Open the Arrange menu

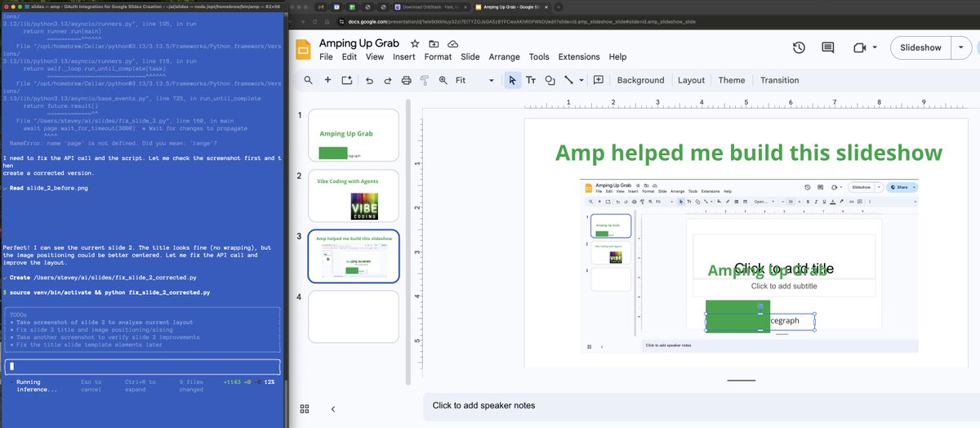click(504, 57)
